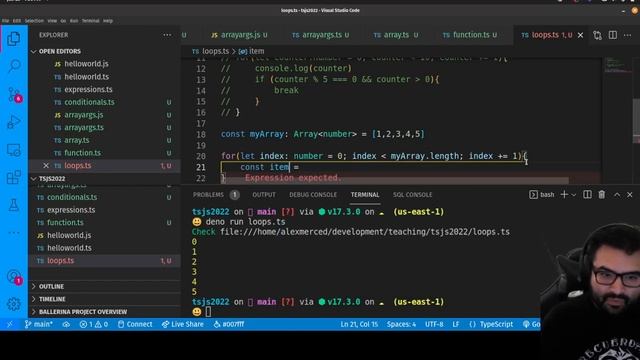Open the launch profile dropdown for terminals
Viewport: 640px width, 360px height.
pyautogui.click(x=573, y=195)
